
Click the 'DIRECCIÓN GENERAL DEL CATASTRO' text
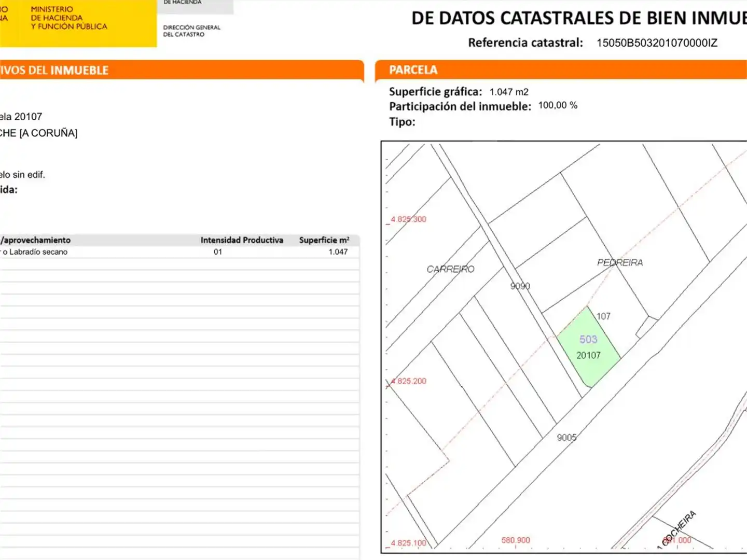(191, 31)
